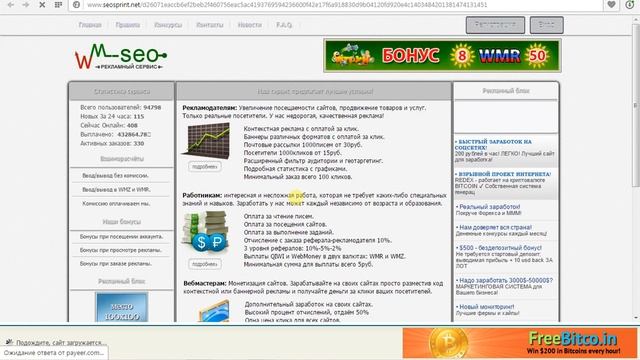Open the Правила menu item
The height and width of the screenshot is (360, 640).
pyautogui.click(x=127, y=25)
